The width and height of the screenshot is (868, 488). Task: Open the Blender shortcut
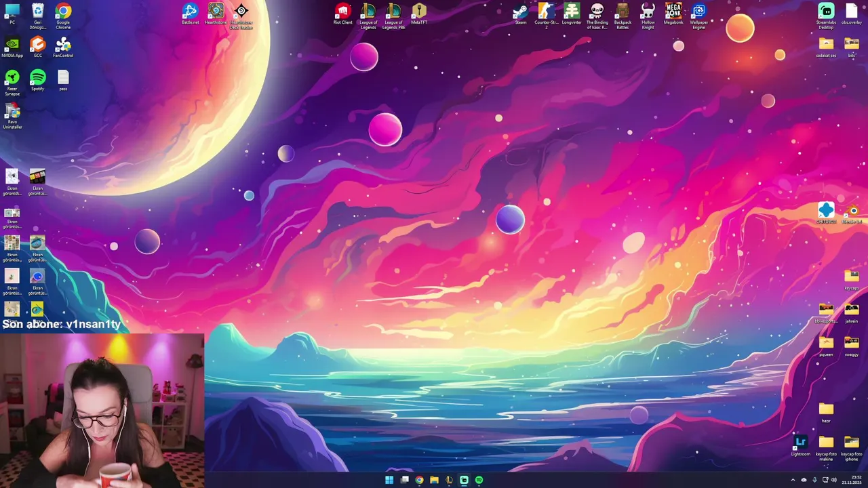[852, 213]
